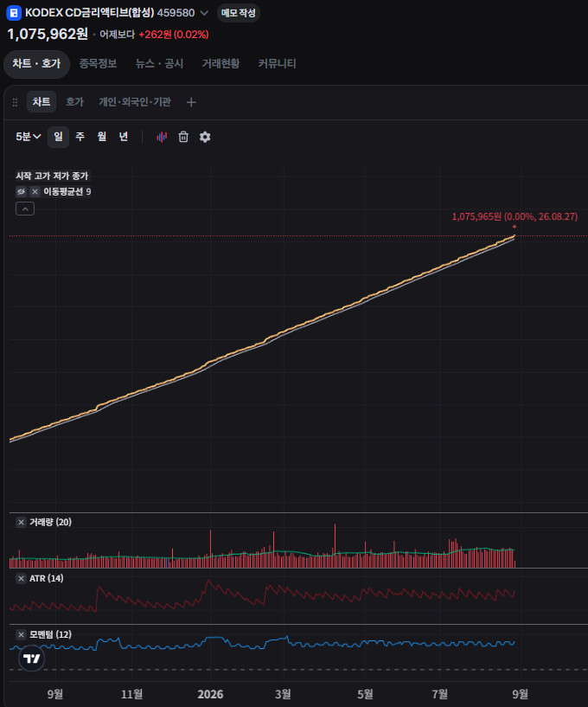Add a new panel with the plus icon

191,102
